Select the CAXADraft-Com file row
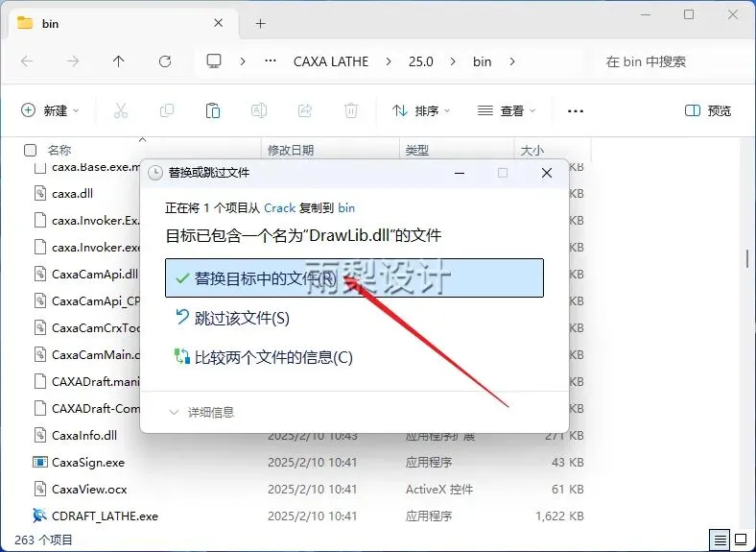This screenshot has height=552, width=756. [86, 409]
